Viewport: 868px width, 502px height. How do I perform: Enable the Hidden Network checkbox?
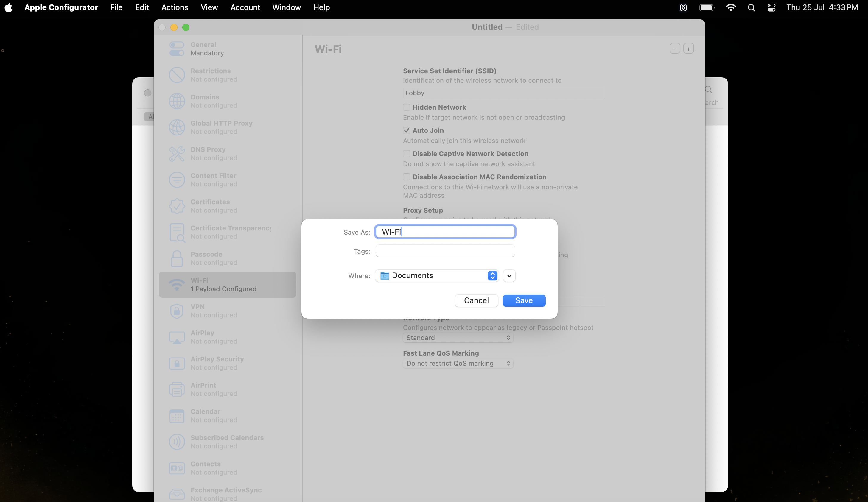pos(406,107)
